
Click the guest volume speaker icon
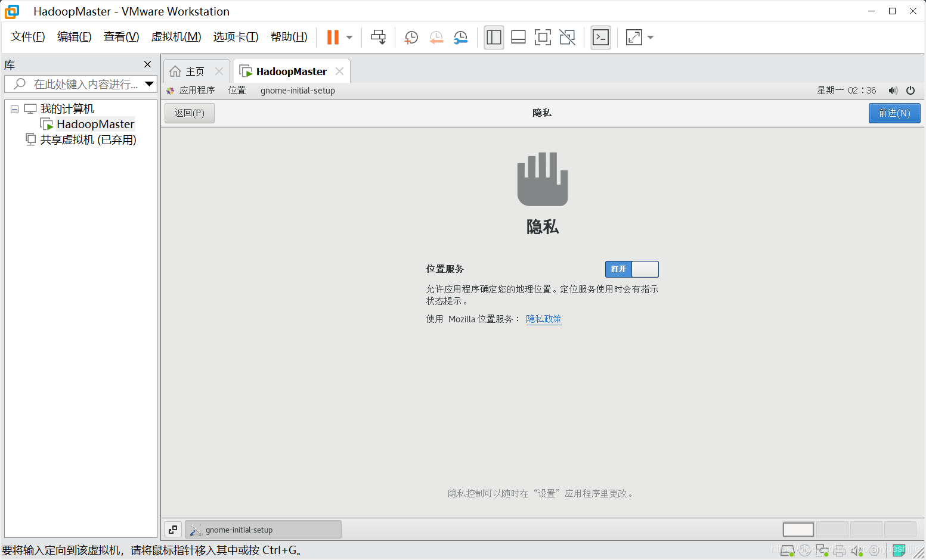coord(893,91)
